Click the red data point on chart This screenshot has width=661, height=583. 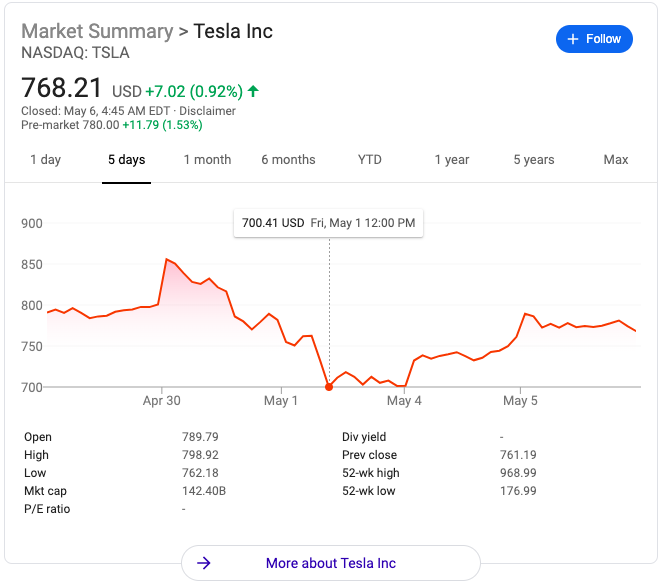coord(329,387)
